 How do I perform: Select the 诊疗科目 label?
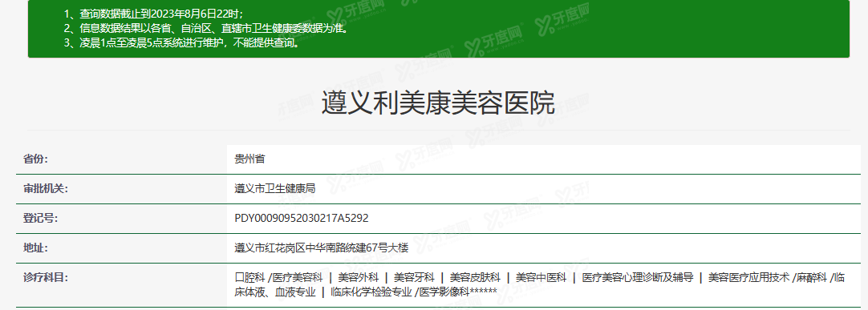pyautogui.click(x=46, y=277)
